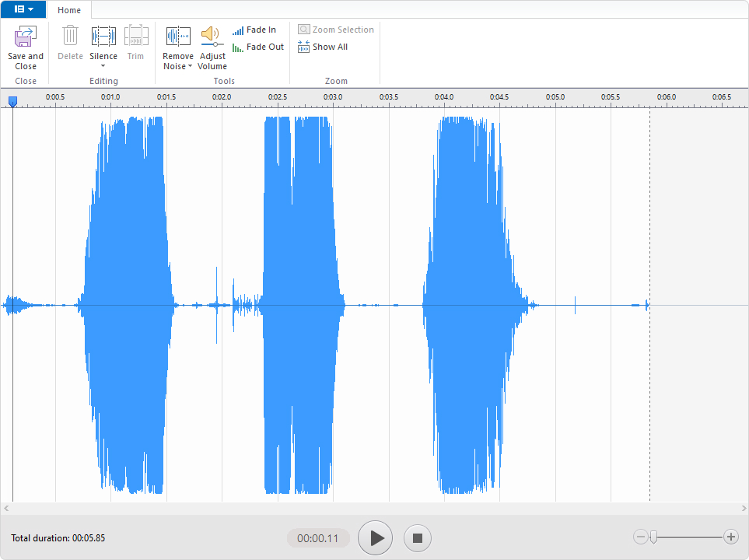Select the Remove Noise tool icon

point(178,37)
